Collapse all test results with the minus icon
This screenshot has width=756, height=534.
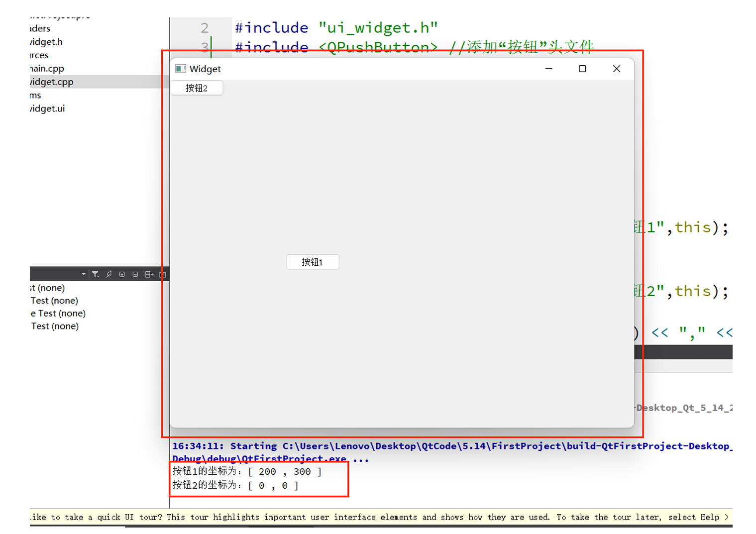(135, 274)
